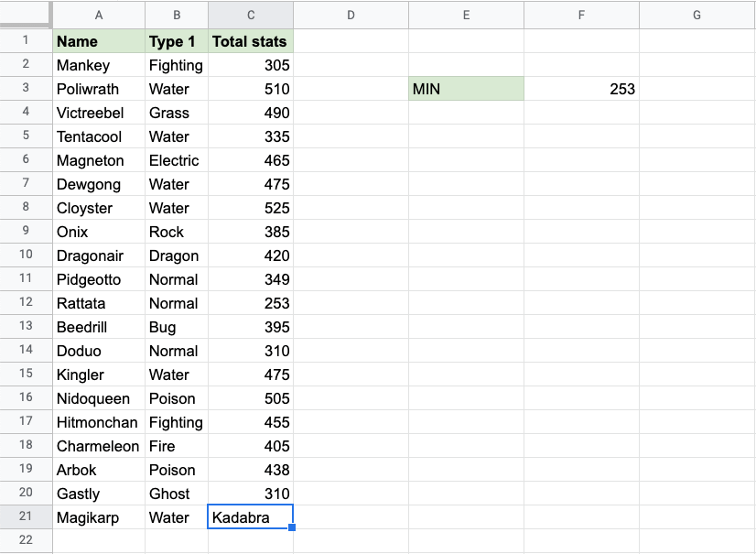Select column A header
The width and height of the screenshot is (756, 554).
[99, 15]
